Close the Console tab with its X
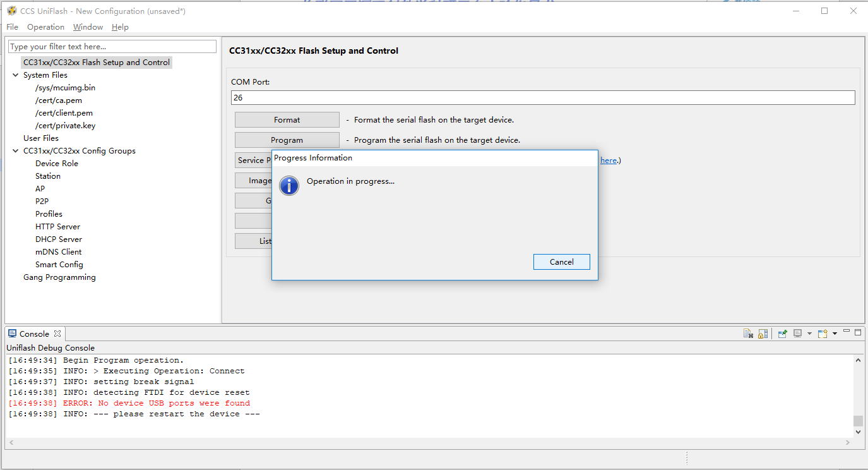868x470 pixels. tap(57, 334)
